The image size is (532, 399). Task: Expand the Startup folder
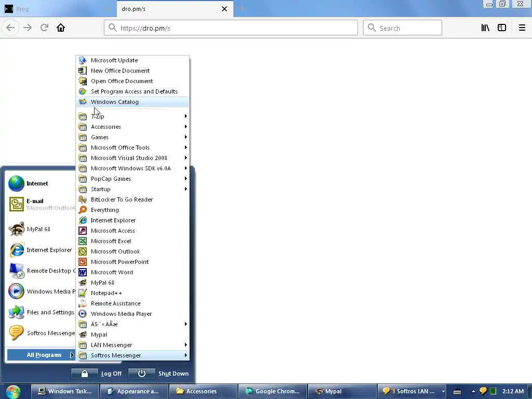[132, 189]
